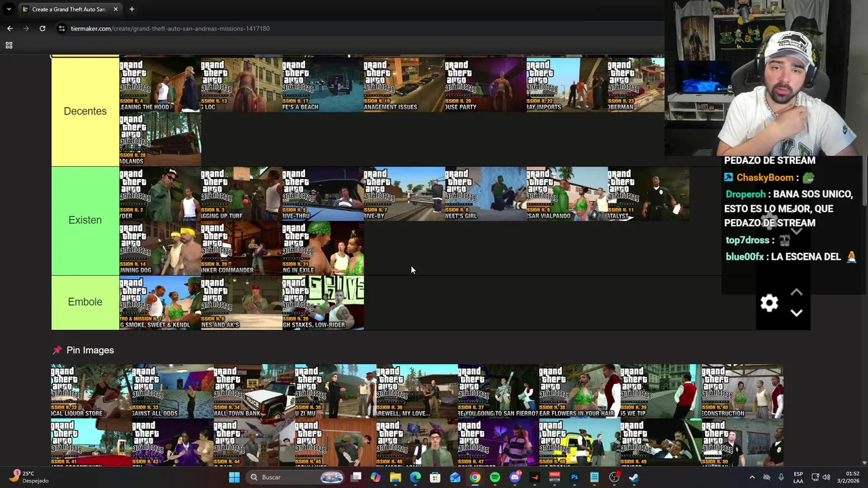The image size is (868, 488).
Task: Pick the Deconstruction mission thumbnail
Action: click(743, 391)
